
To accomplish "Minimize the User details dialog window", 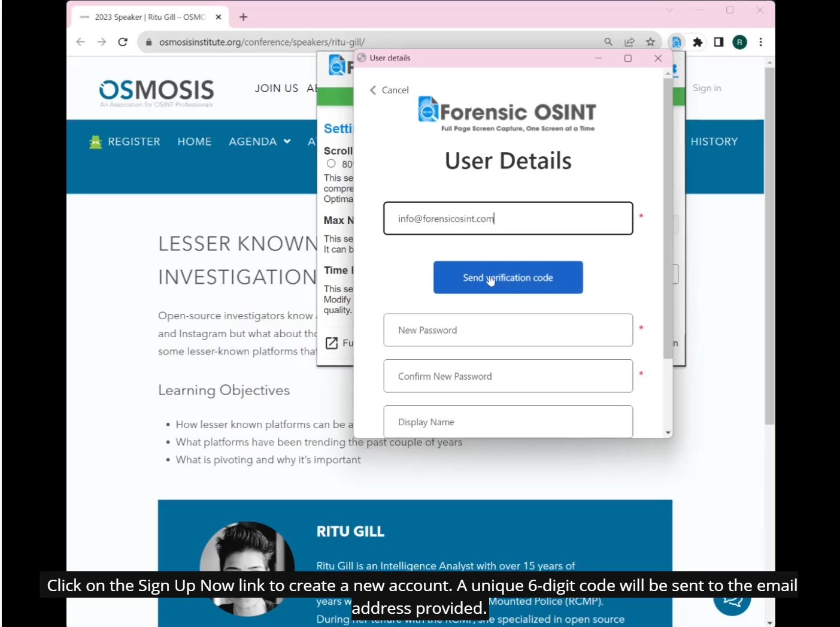I will point(598,58).
